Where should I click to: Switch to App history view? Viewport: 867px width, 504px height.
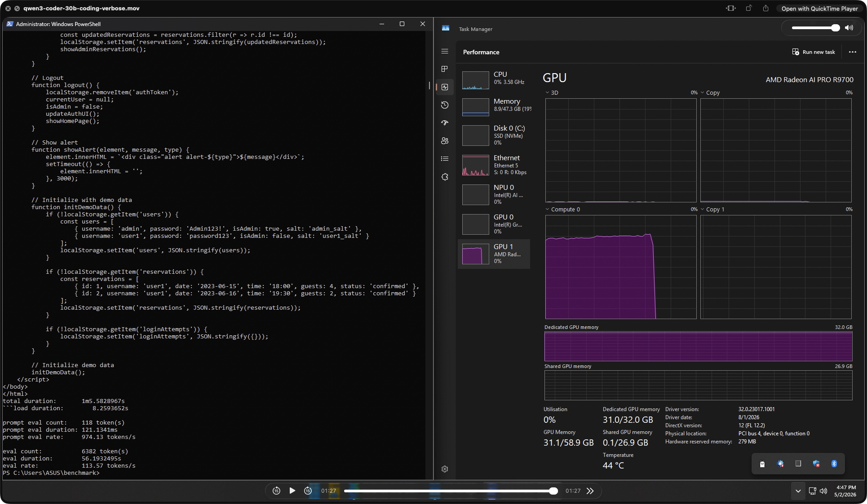click(445, 105)
